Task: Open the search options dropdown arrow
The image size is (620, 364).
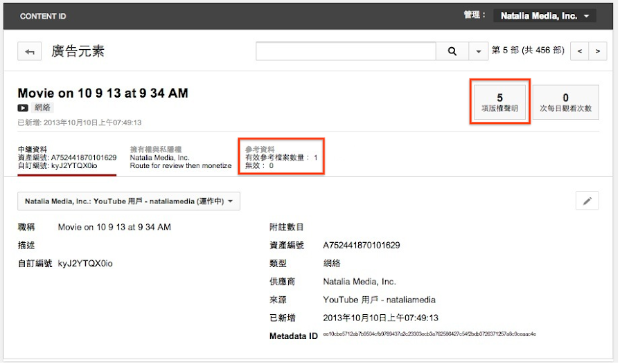Action: (479, 51)
